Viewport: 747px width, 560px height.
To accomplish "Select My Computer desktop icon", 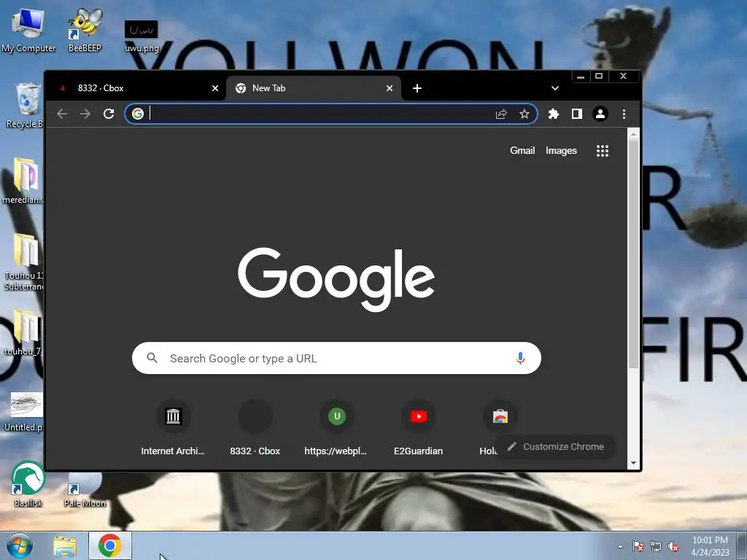I will (28, 30).
